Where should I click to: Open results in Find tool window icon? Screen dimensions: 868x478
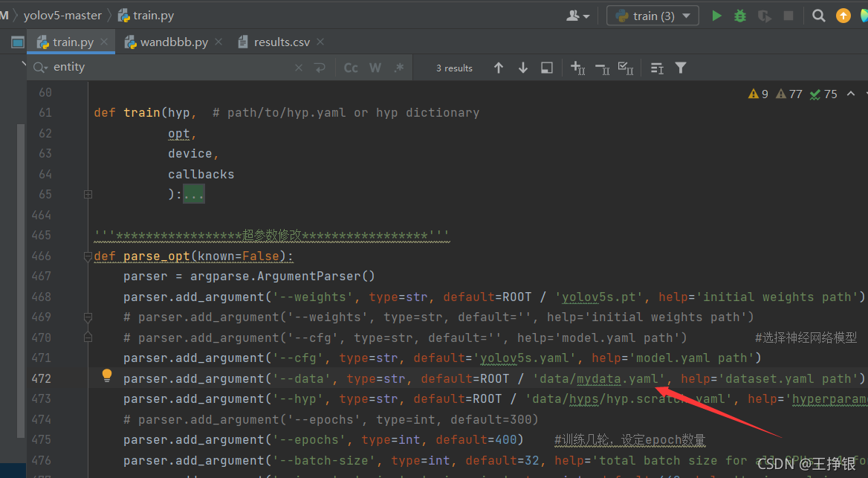tap(547, 68)
